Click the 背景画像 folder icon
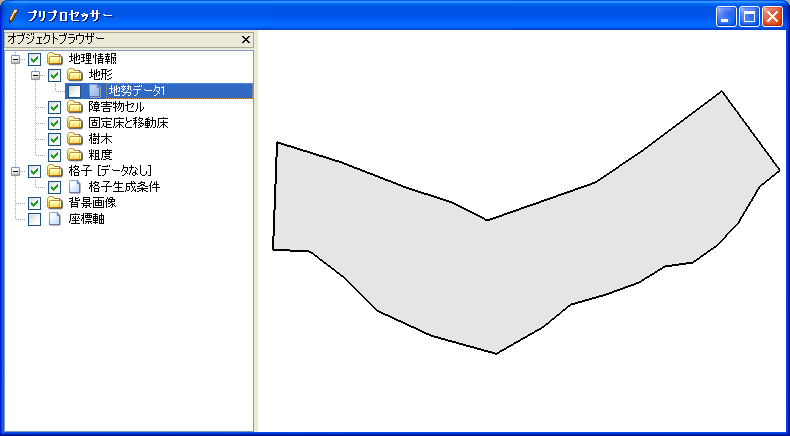This screenshot has width=790, height=436. tap(54, 203)
